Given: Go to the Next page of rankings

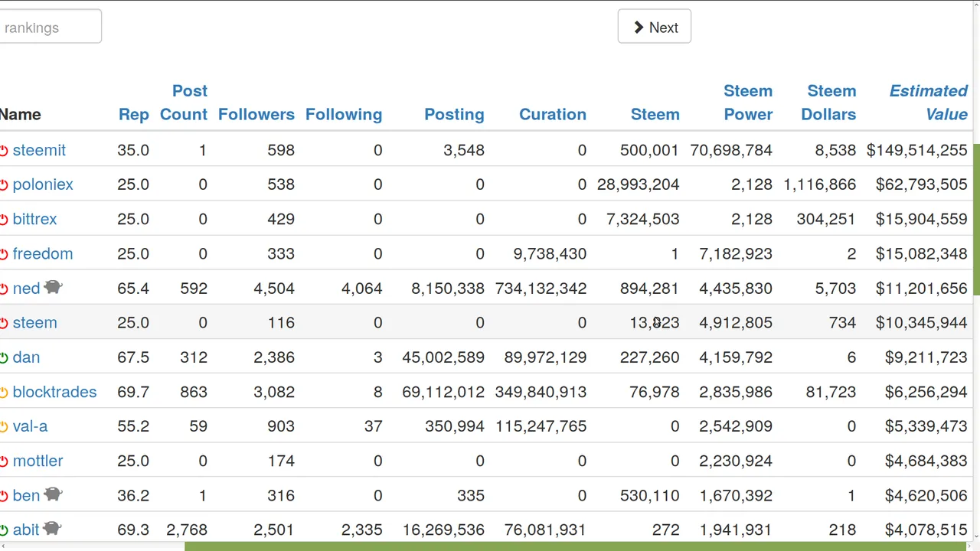Looking at the screenshot, I should [655, 27].
